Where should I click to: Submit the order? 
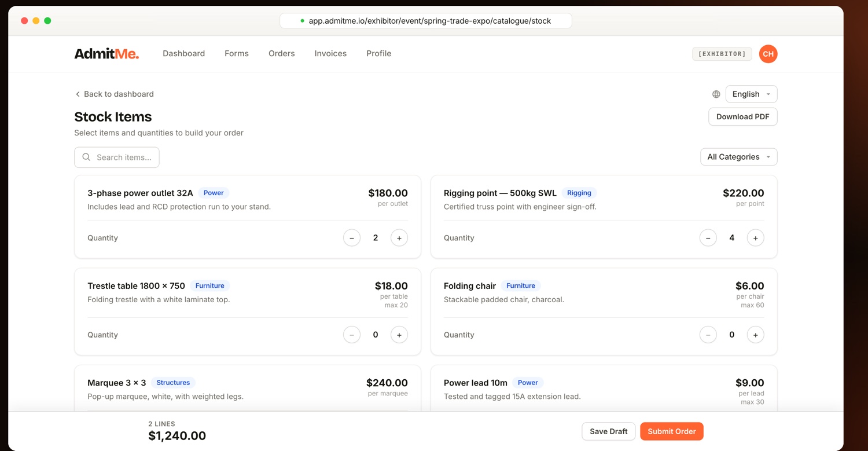672,431
